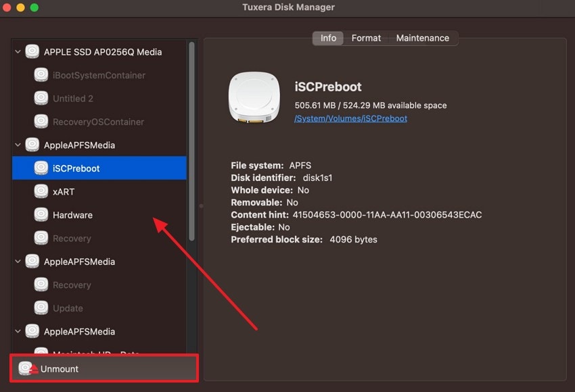Click the large iSCPreboot drive image
The image size is (575, 392).
254,97
